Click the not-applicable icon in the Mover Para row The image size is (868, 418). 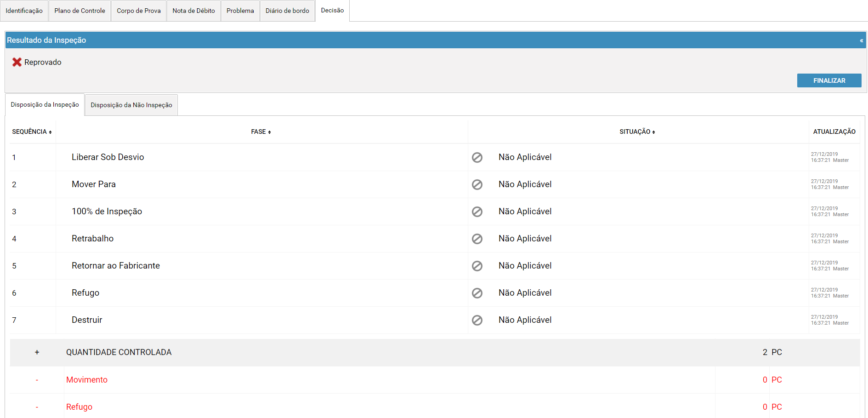click(x=477, y=184)
